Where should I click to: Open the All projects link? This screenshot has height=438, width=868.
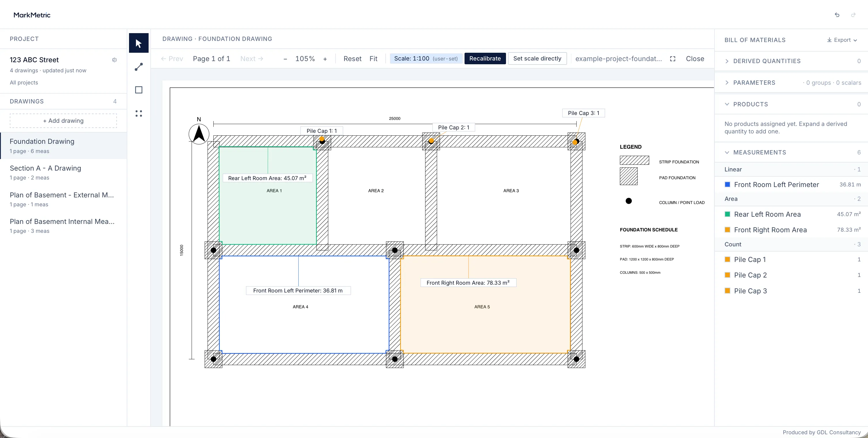24,83
